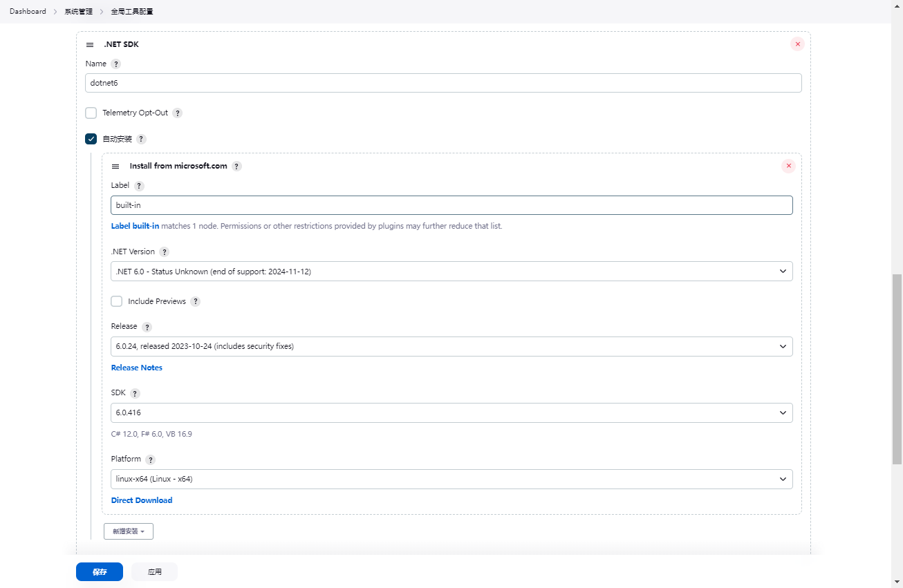Remove the Install from microsoft.com installer

[788, 167]
